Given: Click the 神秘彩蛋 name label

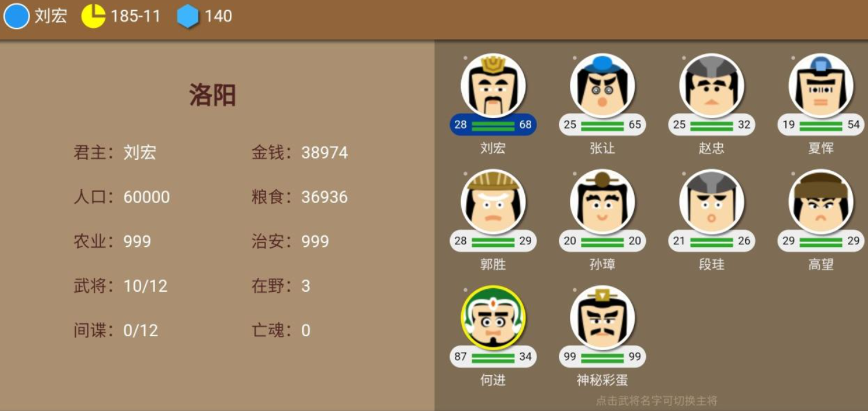Looking at the screenshot, I should coord(602,380).
